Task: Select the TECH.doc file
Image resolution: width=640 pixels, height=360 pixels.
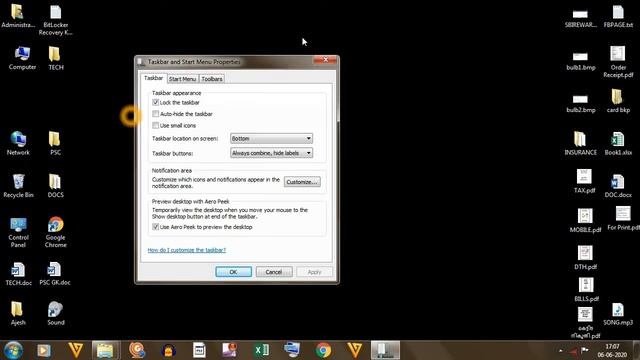Action: click(x=18, y=273)
